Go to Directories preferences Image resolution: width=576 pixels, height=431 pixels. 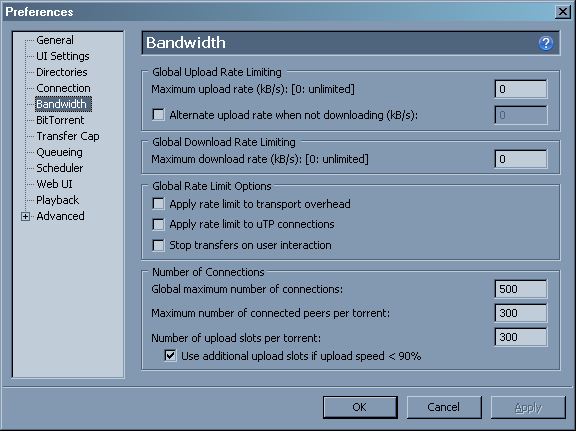tap(62, 72)
